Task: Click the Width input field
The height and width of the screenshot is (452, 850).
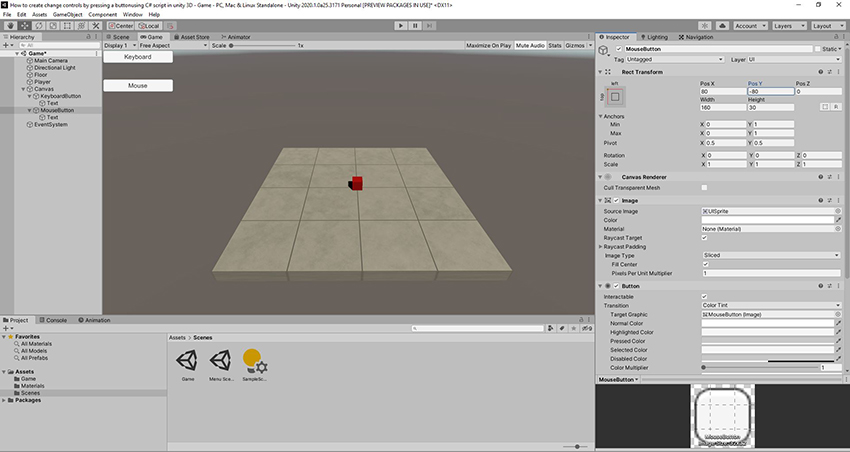Action: click(x=723, y=107)
